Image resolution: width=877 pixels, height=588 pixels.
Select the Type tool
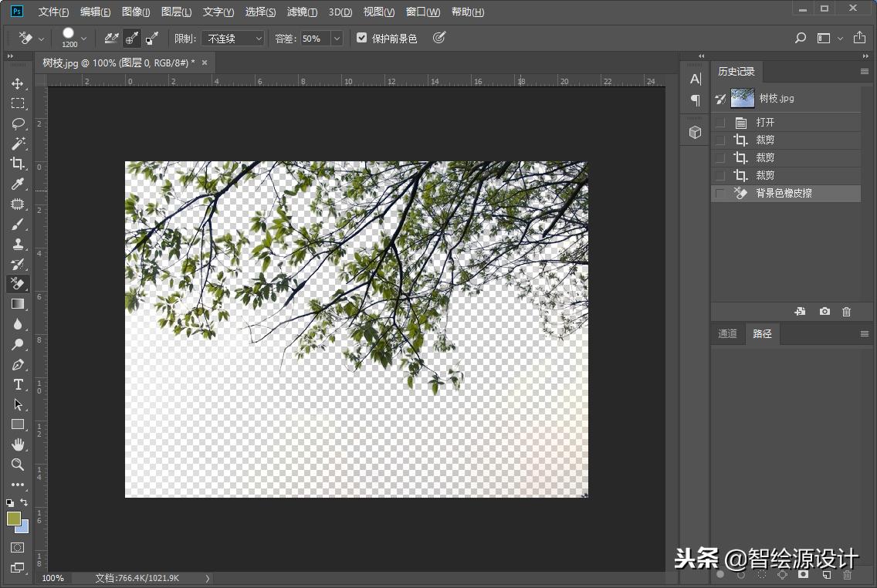(x=17, y=384)
